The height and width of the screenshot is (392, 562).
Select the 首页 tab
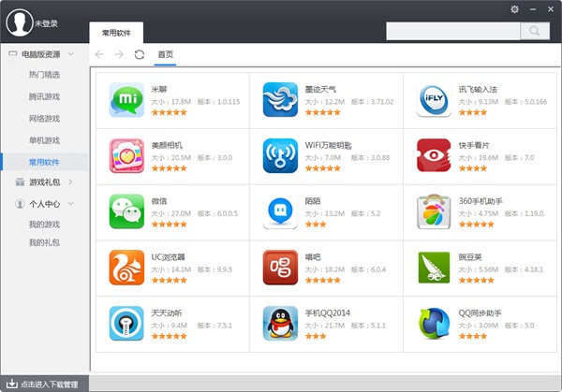[165, 54]
